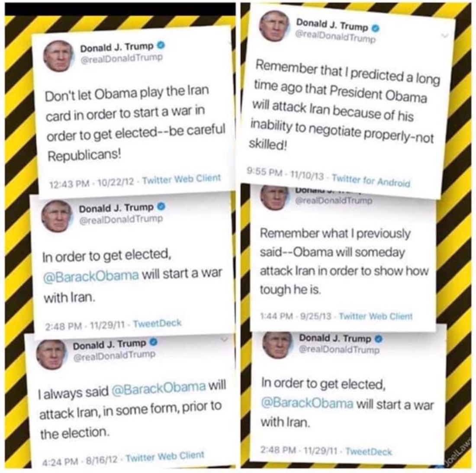Click the verified badge on the bottom-right tweet
The image size is (476, 473).
pyautogui.click(x=379, y=339)
